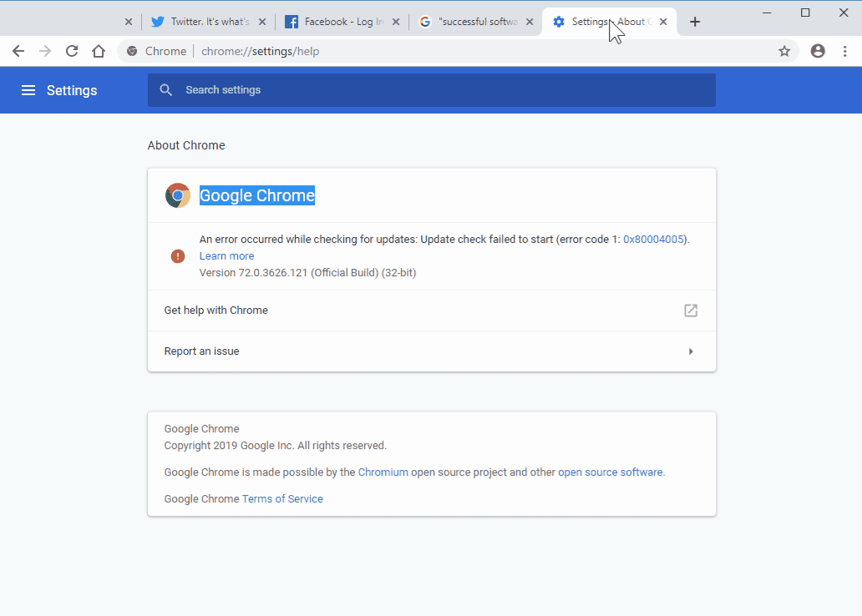Viewport: 862px width, 616px height.
Task: Click the highlighted Google Chrome heading
Action: coord(256,195)
